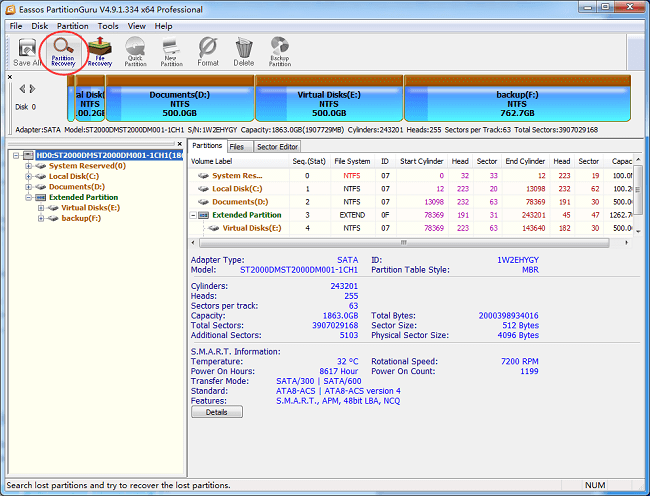The width and height of the screenshot is (650, 496).
Task: Click the Format toolbar icon
Action: pyautogui.click(x=207, y=50)
